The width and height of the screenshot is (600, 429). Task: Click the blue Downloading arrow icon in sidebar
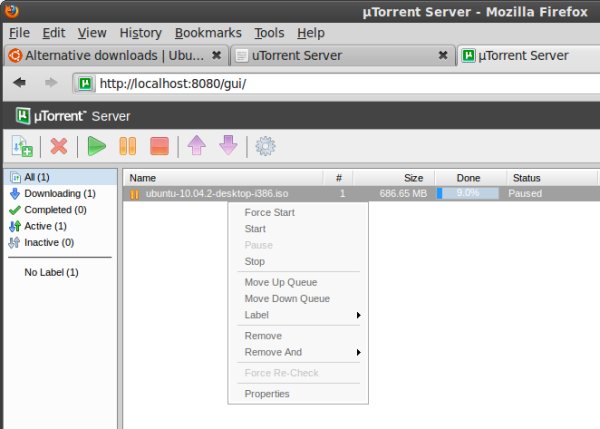15,194
